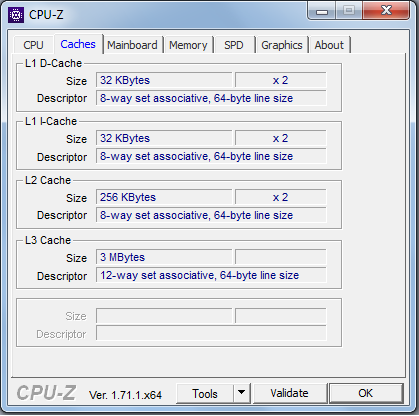The width and height of the screenshot is (419, 416).
Task: Click the L3 Cache group label
Action: point(48,240)
